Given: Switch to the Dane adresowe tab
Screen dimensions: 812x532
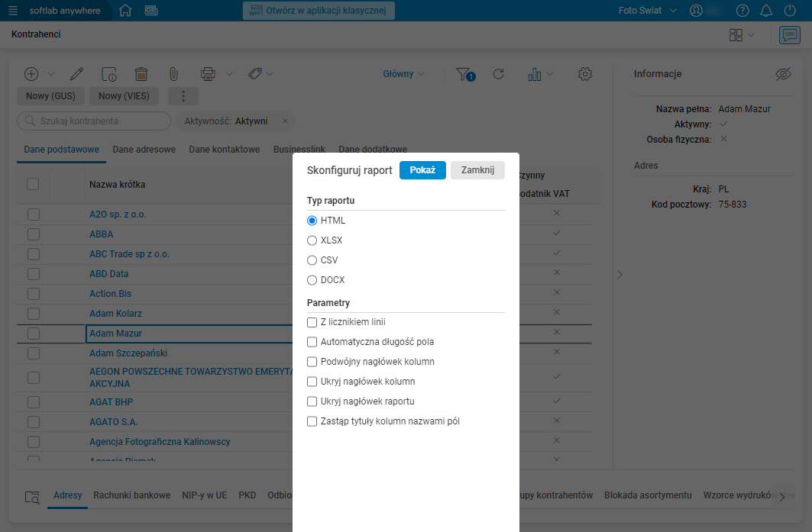Looking at the screenshot, I should [144, 150].
